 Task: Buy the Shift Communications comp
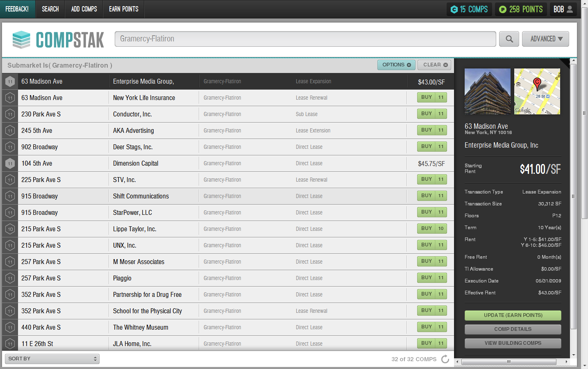432,196
